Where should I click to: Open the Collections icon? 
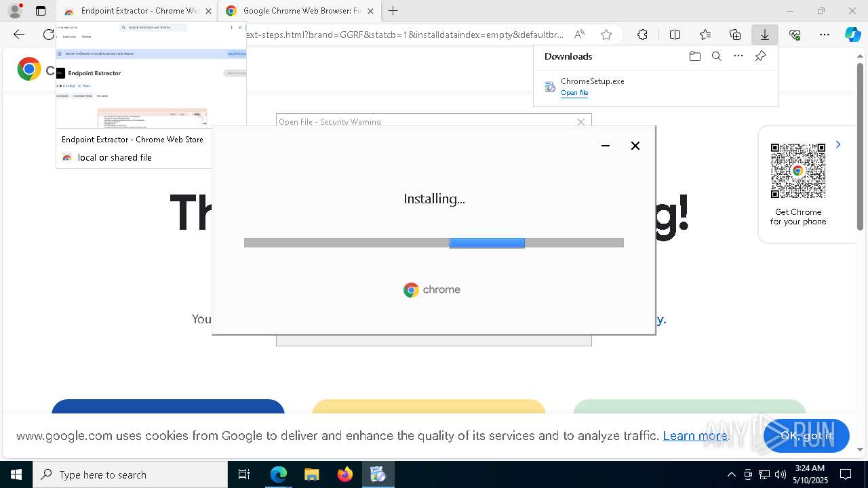[x=735, y=35]
